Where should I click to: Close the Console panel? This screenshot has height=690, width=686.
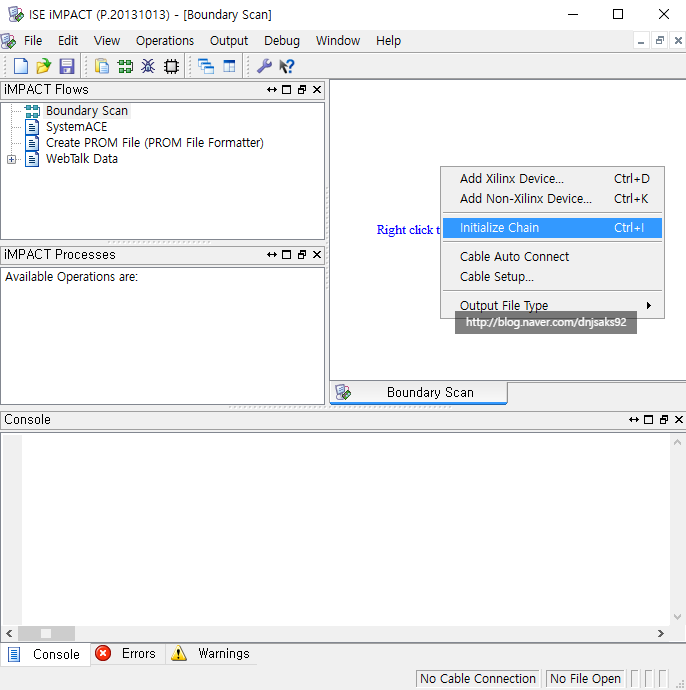(679, 420)
